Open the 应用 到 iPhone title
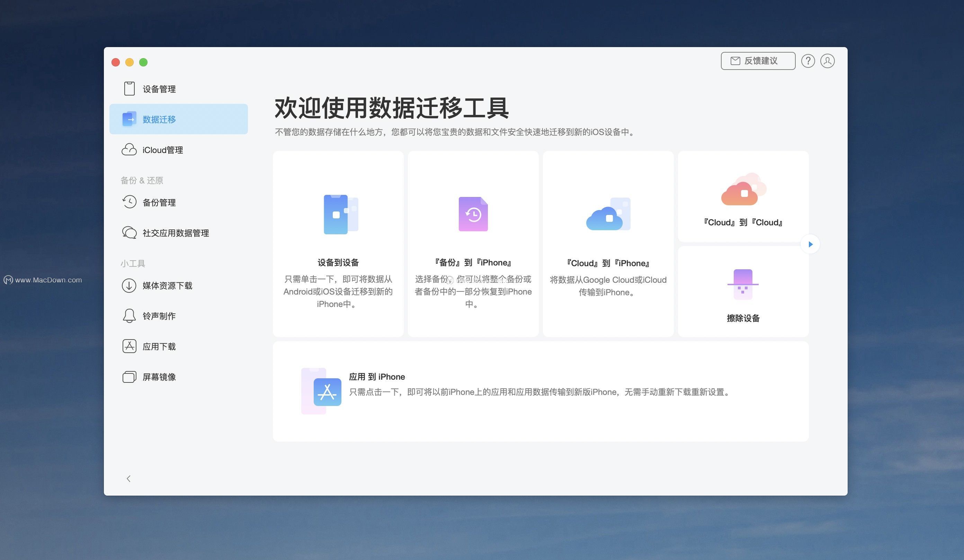This screenshot has width=964, height=560. (x=377, y=377)
